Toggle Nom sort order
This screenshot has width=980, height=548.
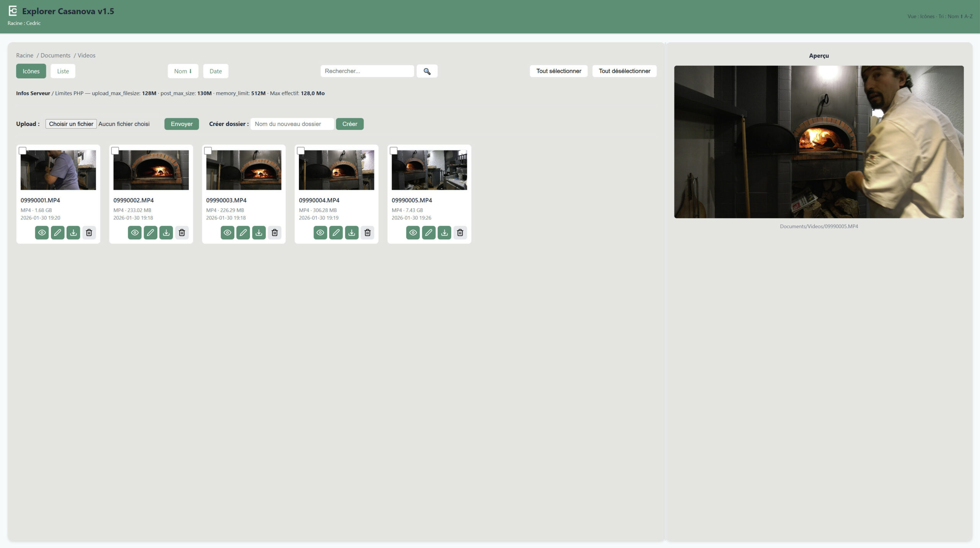[183, 71]
